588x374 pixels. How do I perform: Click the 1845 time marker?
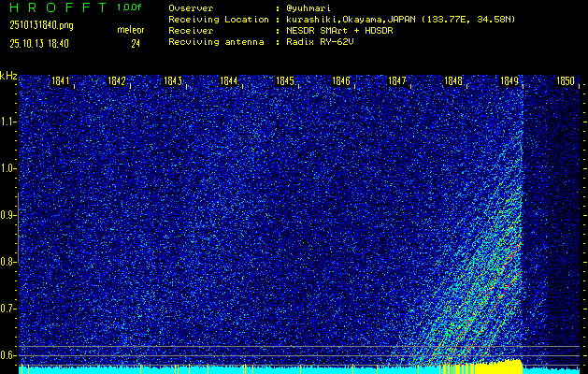[285, 80]
